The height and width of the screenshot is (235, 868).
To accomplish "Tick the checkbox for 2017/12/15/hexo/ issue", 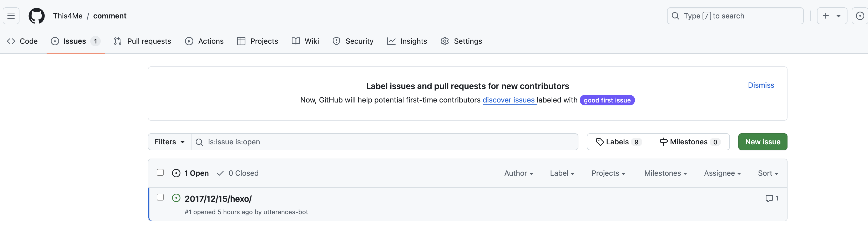I will click(160, 197).
